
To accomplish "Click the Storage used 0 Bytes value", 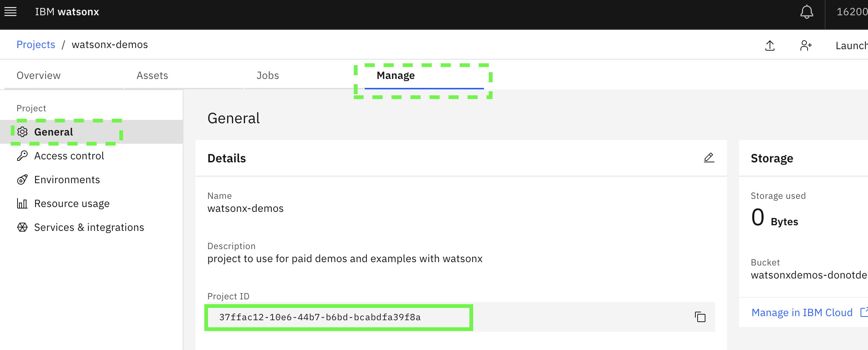I will pos(774,218).
